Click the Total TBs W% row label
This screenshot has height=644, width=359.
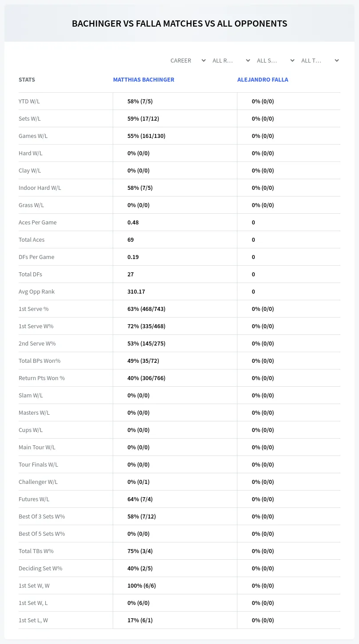click(x=36, y=551)
